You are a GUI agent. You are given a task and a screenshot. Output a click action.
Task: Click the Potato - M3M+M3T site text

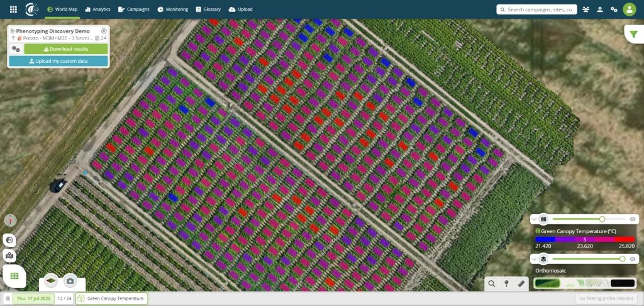[57, 38]
